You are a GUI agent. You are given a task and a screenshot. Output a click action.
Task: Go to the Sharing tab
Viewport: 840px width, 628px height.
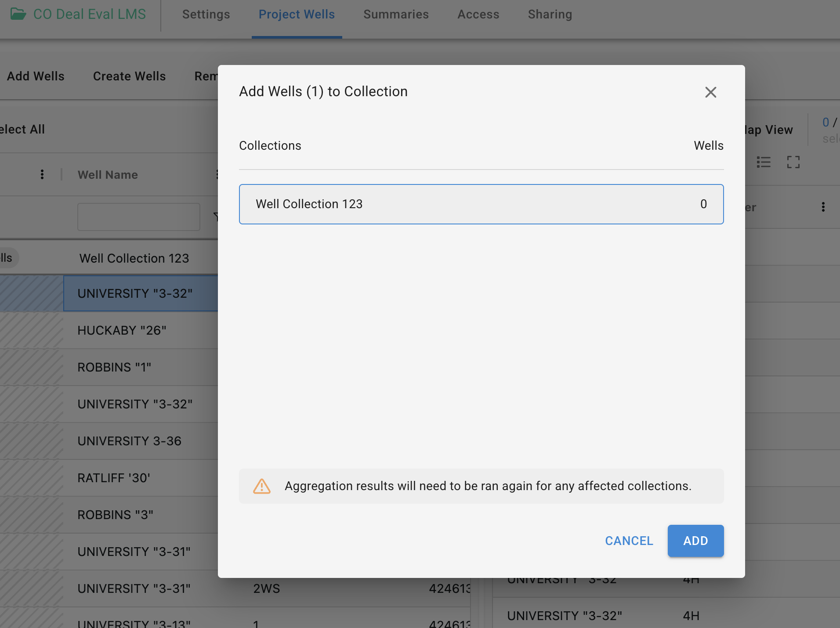point(550,14)
